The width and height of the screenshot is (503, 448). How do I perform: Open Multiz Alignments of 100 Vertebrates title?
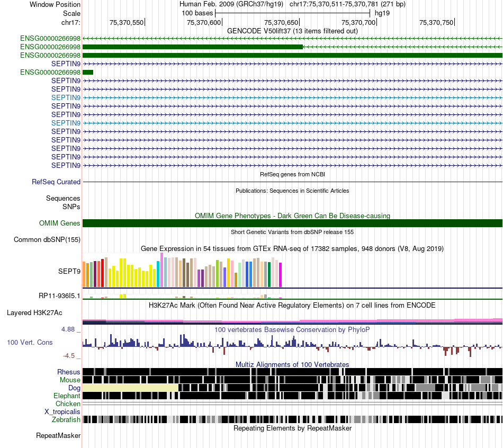(x=292, y=364)
